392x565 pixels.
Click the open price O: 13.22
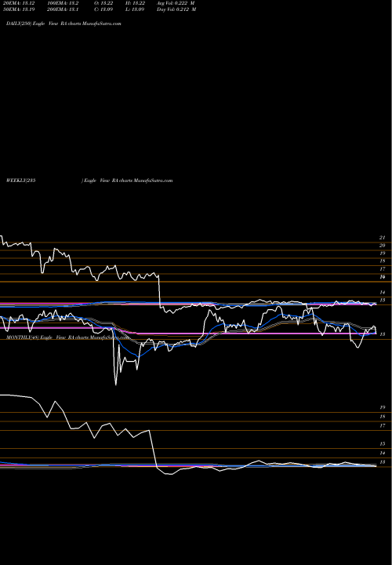tap(103, 3)
